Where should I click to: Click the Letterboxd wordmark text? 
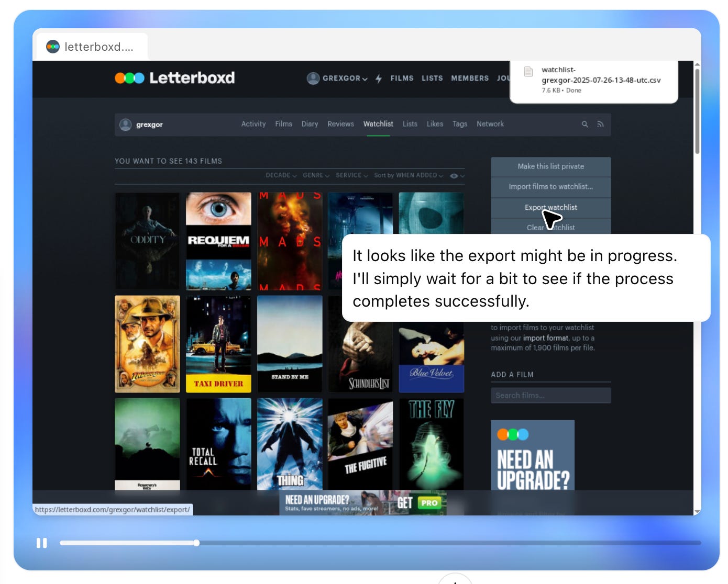click(x=192, y=78)
